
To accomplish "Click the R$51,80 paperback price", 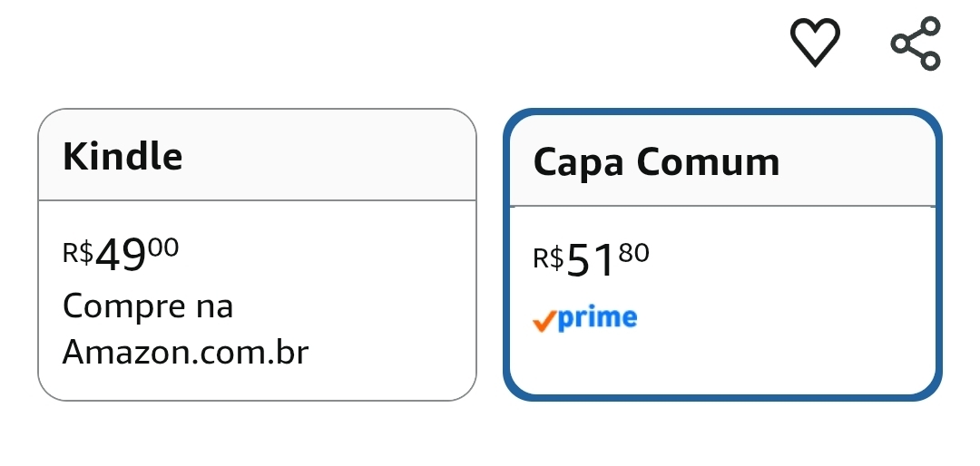I will pyautogui.click(x=591, y=261).
